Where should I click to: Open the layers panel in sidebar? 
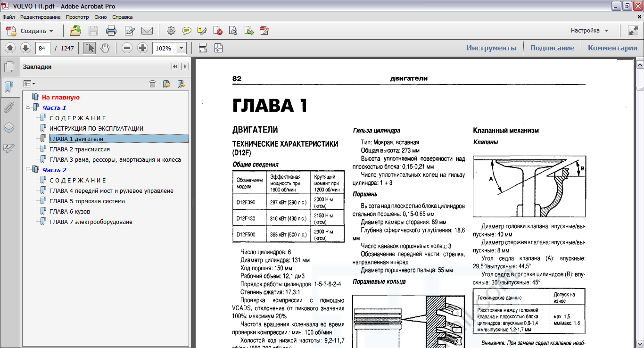click(x=9, y=128)
